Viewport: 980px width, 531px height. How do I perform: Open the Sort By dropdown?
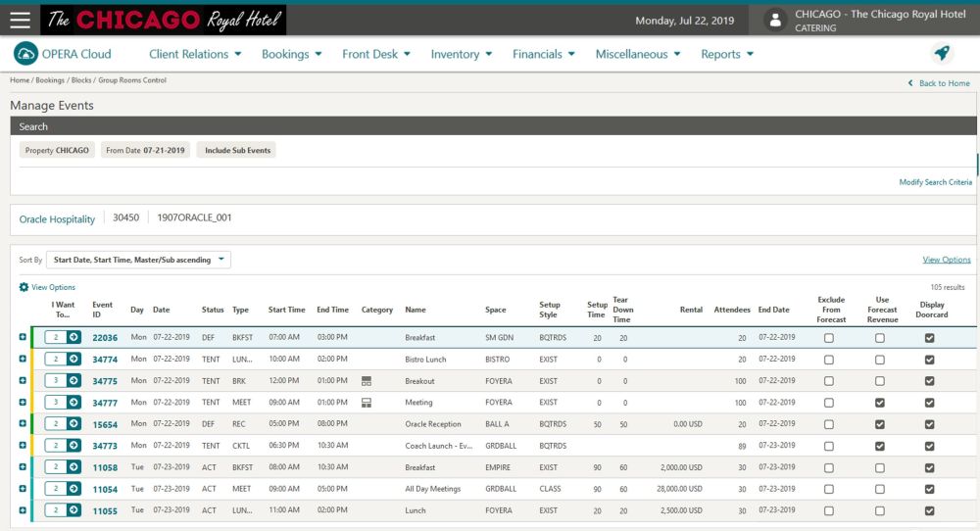[139, 260]
